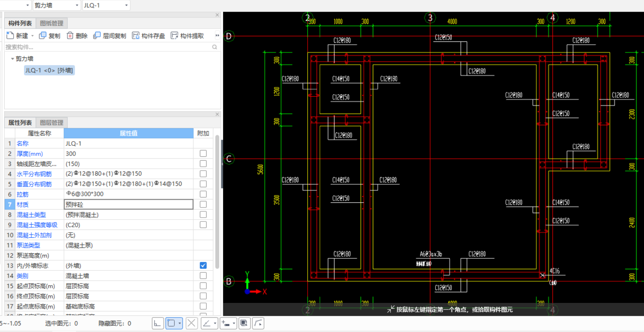Tick 附加 checkbox for 混凝土类型 row

click(203, 214)
